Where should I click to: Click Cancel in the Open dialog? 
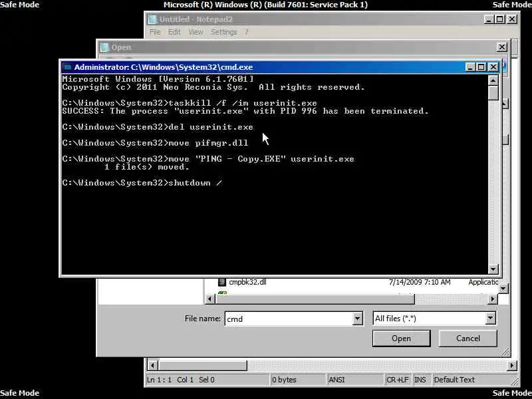tap(468, 338)
